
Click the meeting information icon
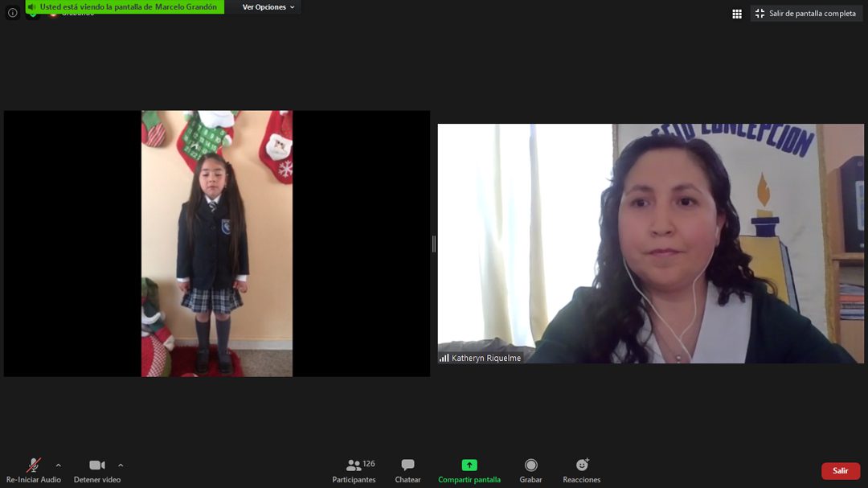click(12, 13)
